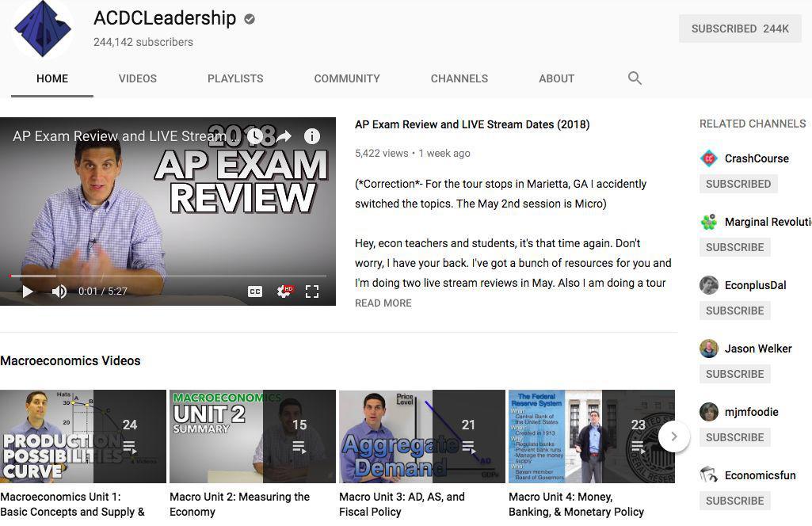Subscribe to Marginal Revolution channel
Viewport: 812px width, 526px height.
pos(735,247)
